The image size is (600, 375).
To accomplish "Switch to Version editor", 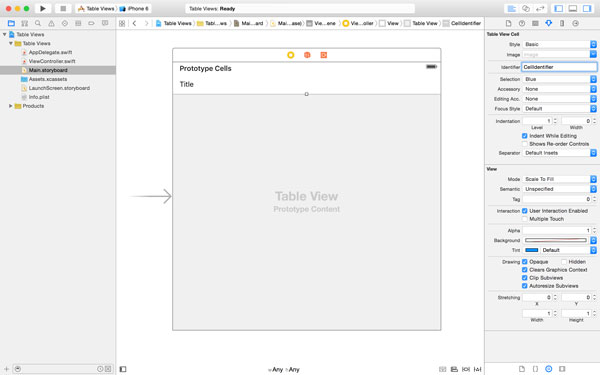I will pyautogui.click(x=540, y=8).
